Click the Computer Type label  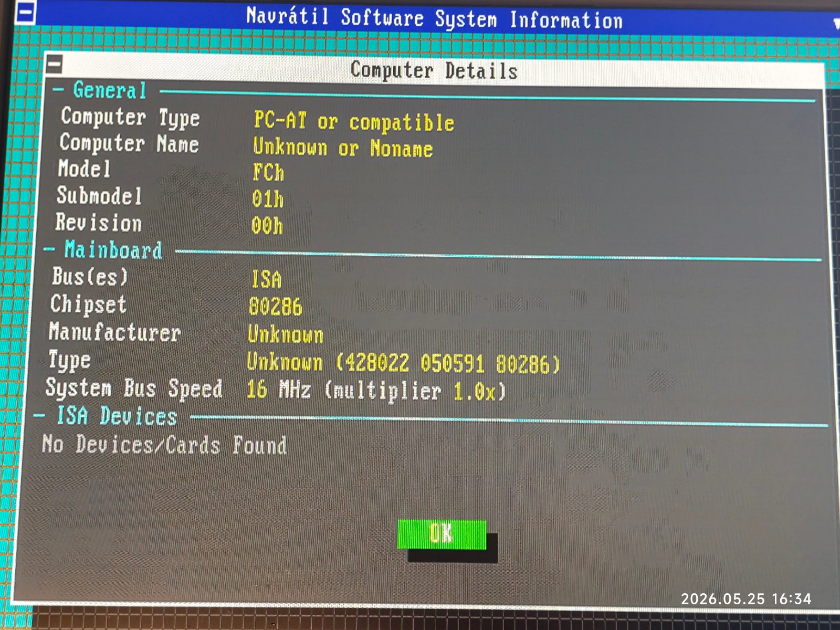(x=130, y=118)
